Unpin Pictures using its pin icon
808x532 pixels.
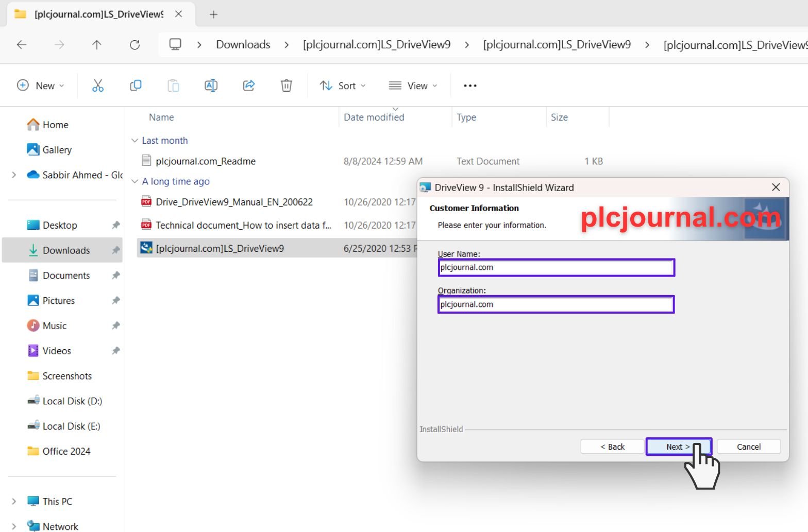pos(116,301)
